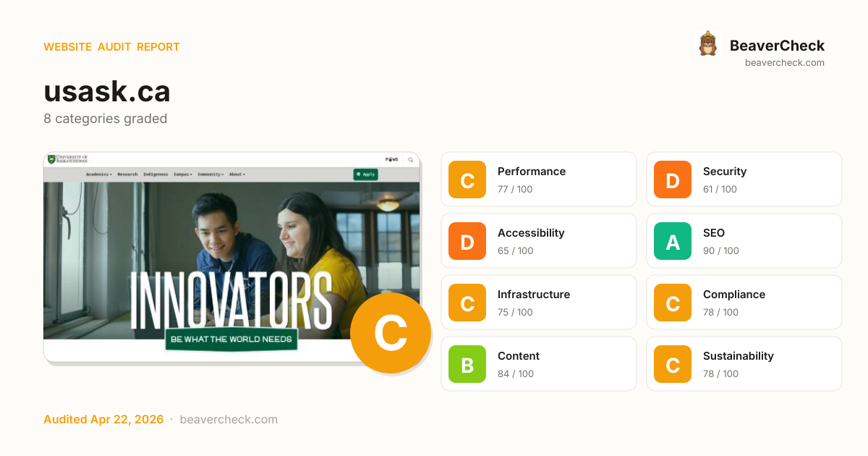This screenshot has width=868, height=456.
Task: Click the Sustainability grade C badge
Action: click(673, 364)
